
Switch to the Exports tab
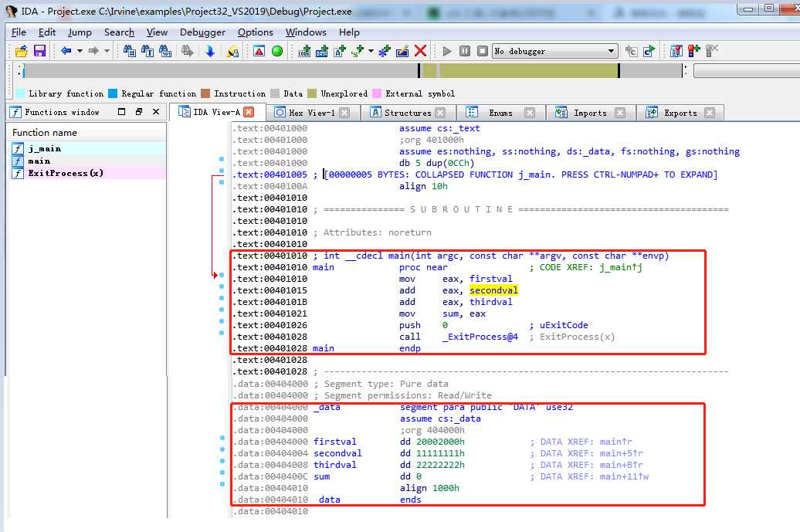(x=680, y=113)
